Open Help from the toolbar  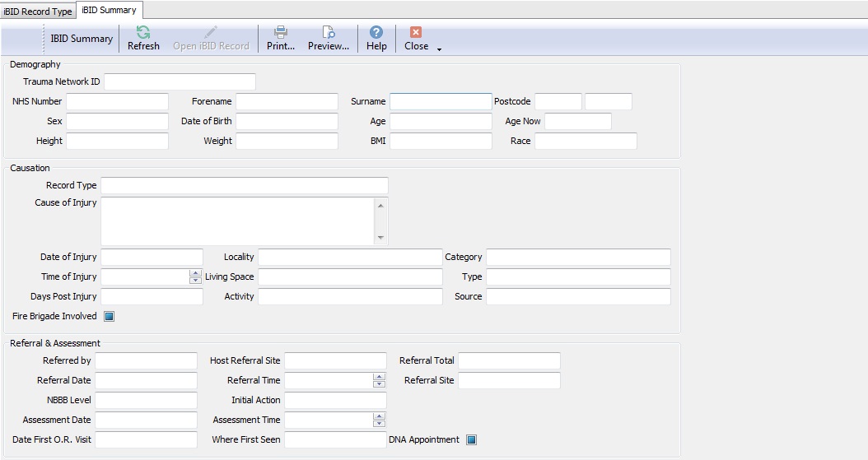tap(376, 33)
